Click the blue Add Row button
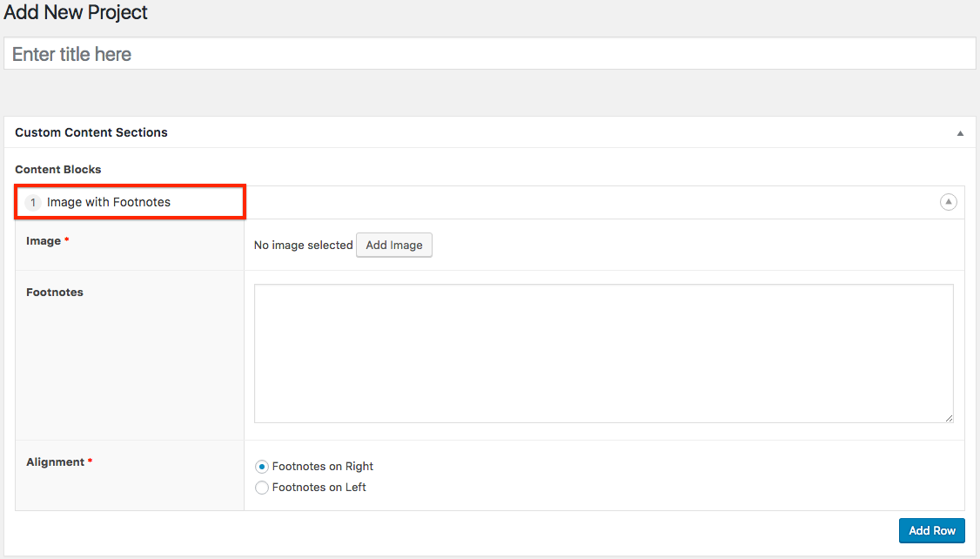 pyautogui.click(x=931, y=530)
